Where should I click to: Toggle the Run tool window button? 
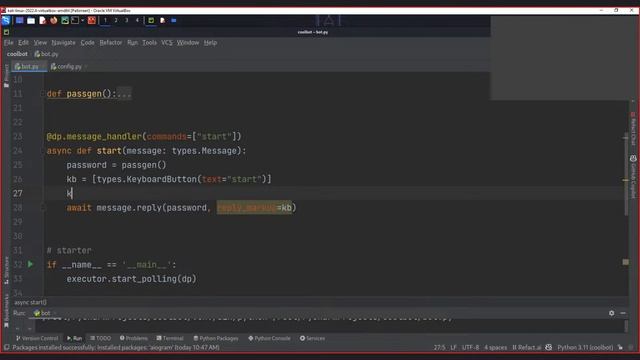(75, 338)
